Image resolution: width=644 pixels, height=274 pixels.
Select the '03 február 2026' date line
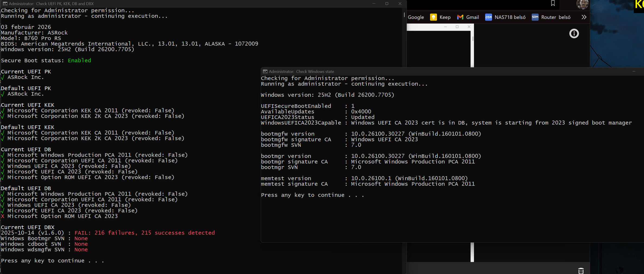[x=26, y=27]
